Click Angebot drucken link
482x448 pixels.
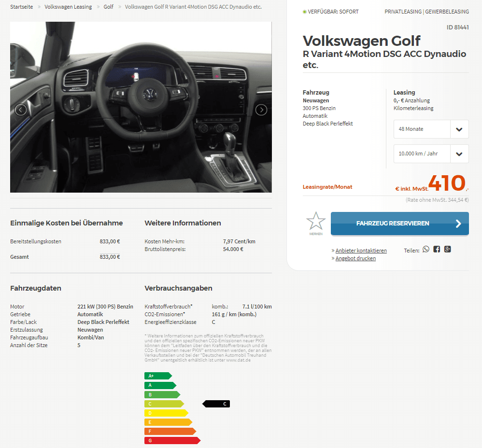[355, 258]
